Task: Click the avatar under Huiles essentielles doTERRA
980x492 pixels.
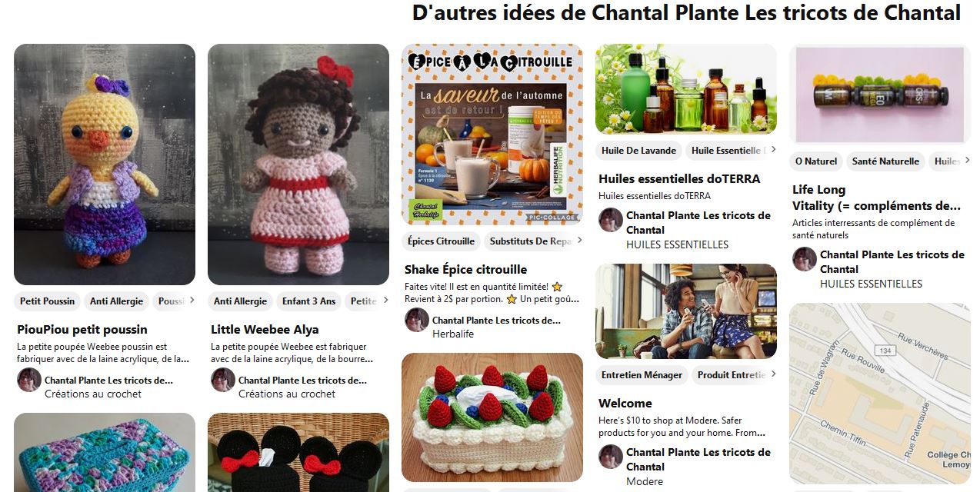Action: [611, 220]
